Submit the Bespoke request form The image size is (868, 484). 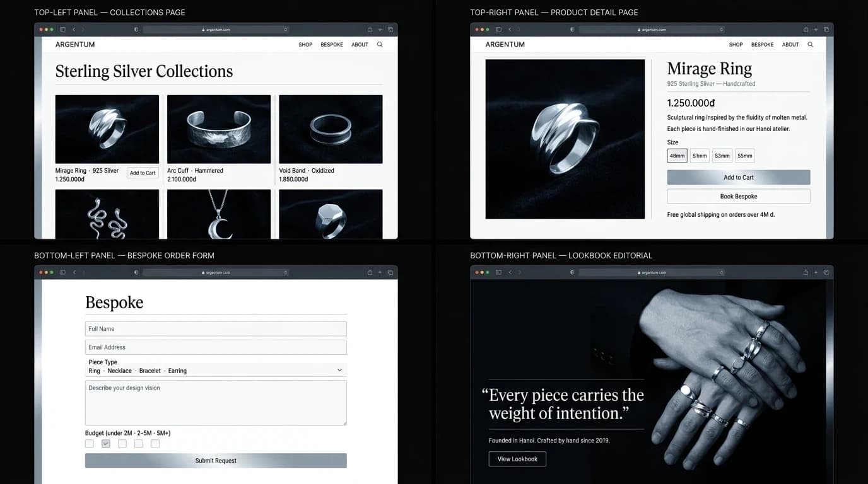[x=216, y=461]
